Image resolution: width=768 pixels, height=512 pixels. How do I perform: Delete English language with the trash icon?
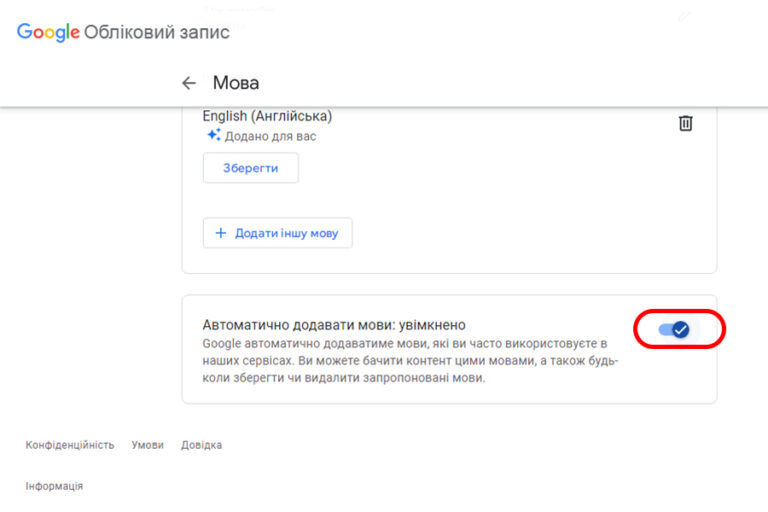[686, 123]
